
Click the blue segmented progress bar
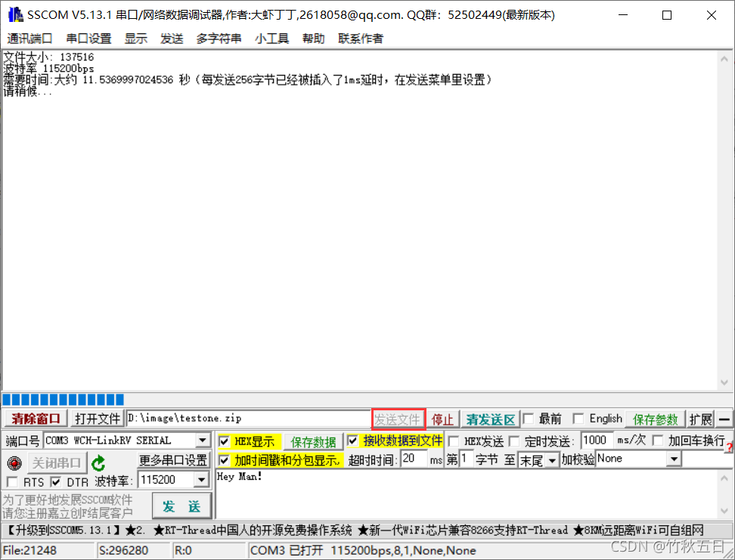[x=63, y=399]
